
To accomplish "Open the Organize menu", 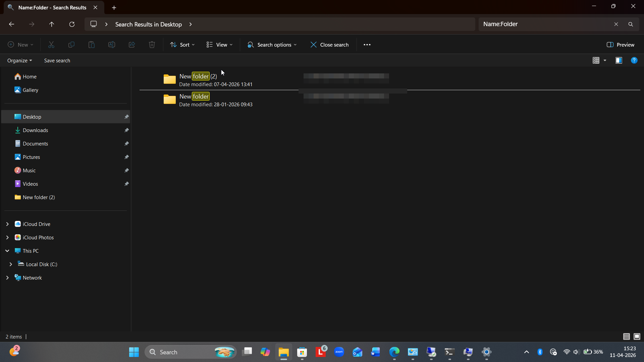I will click(19, 60).
